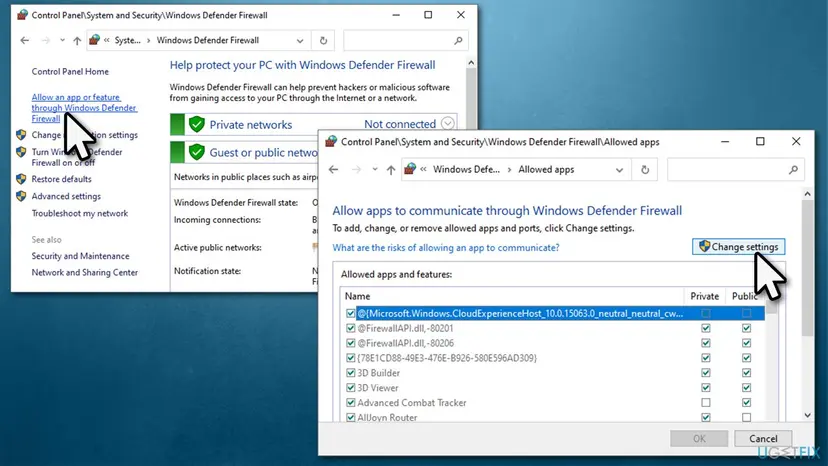Go back in Allowed apps window

[x=333, y=170]
